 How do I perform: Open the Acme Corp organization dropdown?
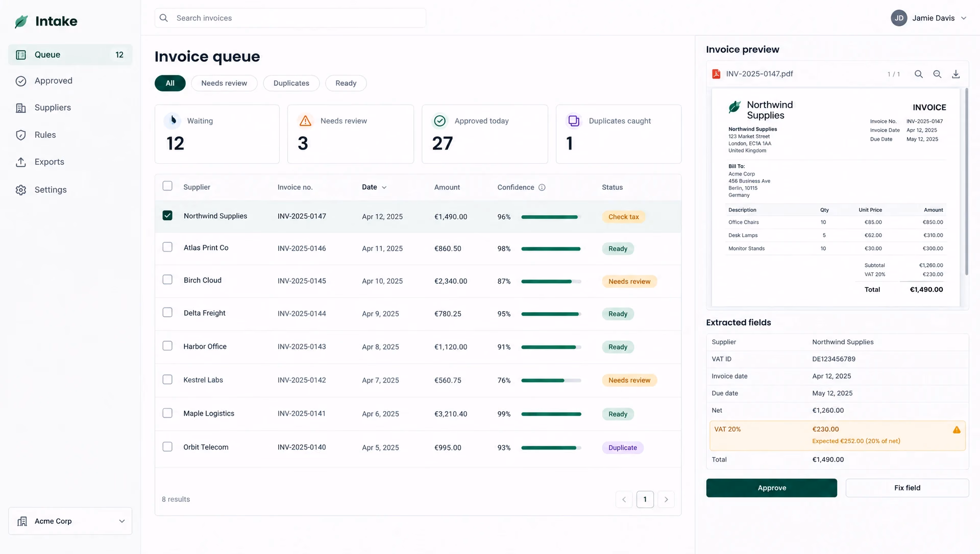coord(70,521)
